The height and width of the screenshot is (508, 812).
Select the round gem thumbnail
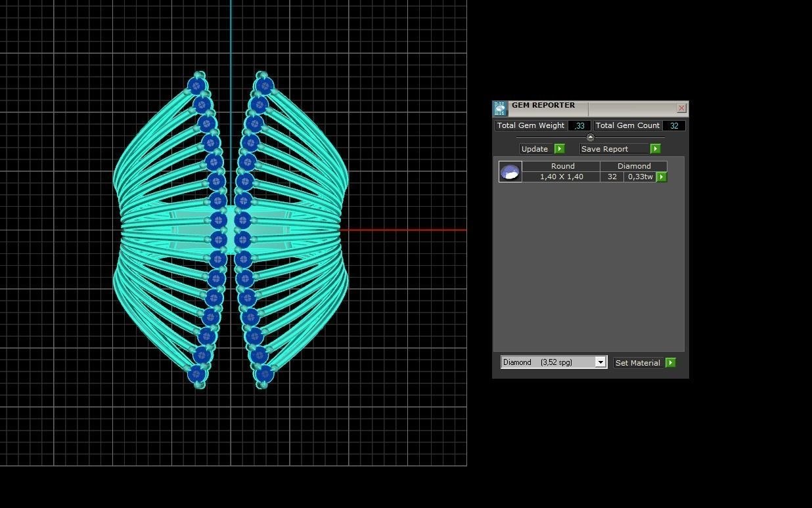(510, 172)
